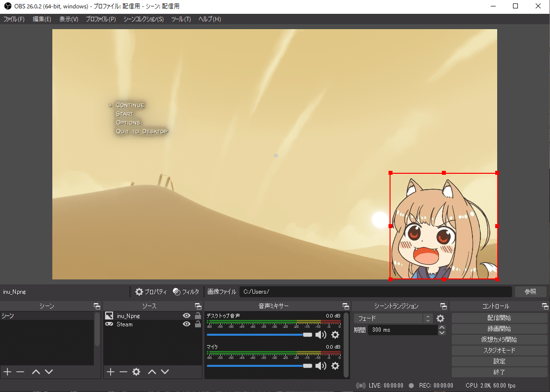Viewport: 550px width, 392px height.
Task: Adjust the デスクトップ音声 volume slider
Action: coord(259,335)
